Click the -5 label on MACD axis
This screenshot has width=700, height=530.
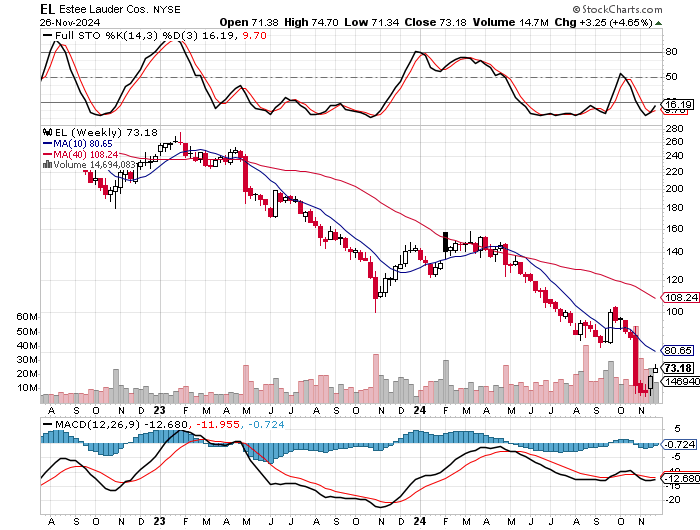[676, 456]
